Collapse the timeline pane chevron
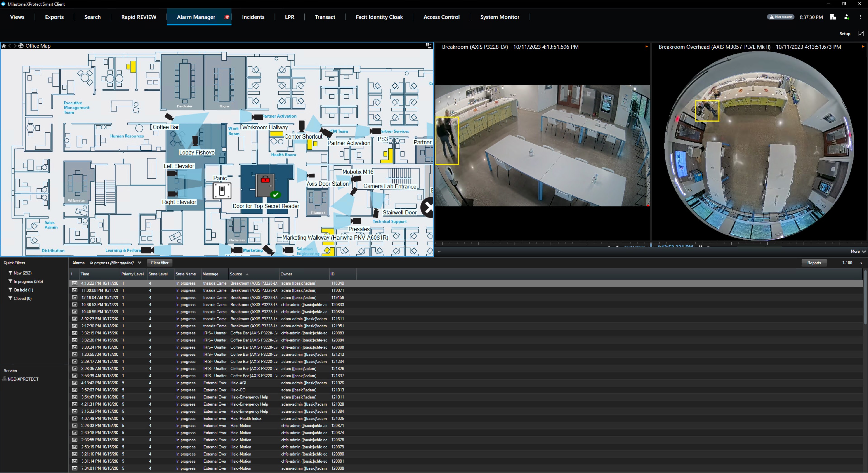868x473 pixels. click(439, 251)
